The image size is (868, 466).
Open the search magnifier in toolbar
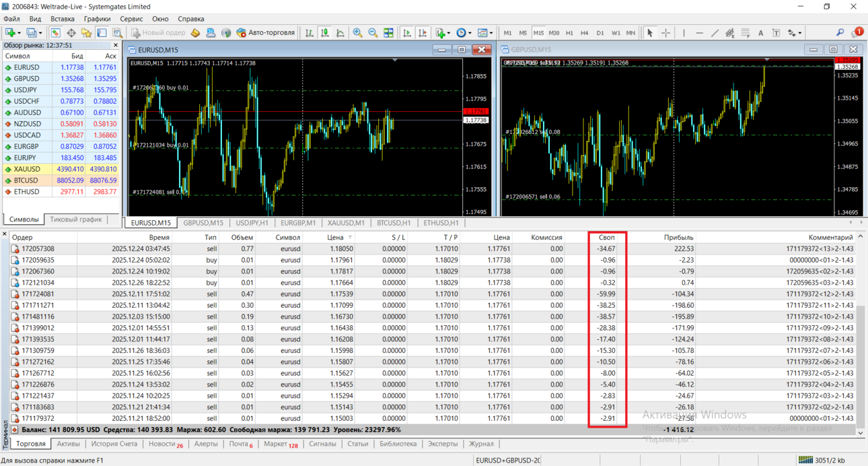coord(840,32)
